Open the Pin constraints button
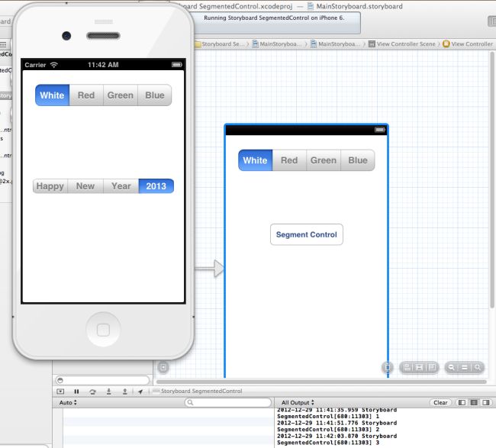Image resolution: width=496 pixels, height=448 pixels. tap(419, 367)
